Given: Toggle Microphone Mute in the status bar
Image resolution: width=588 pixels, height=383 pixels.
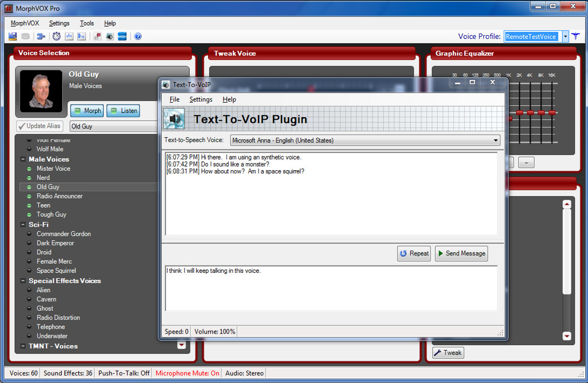Looking at the screenshot, I should 187,373.
